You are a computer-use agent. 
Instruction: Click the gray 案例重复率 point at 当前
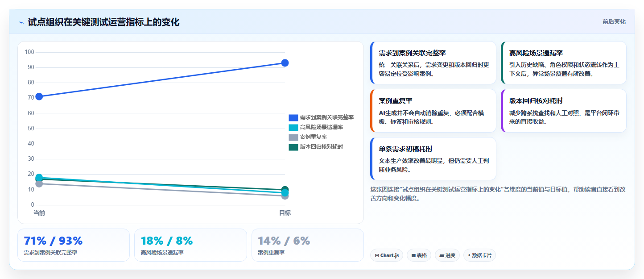[x=39, y=183]
